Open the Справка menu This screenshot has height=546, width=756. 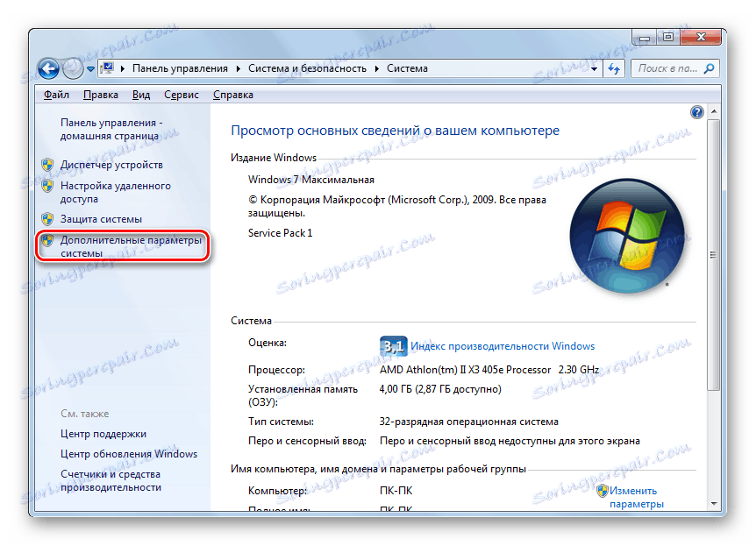(x=233, y=95)
